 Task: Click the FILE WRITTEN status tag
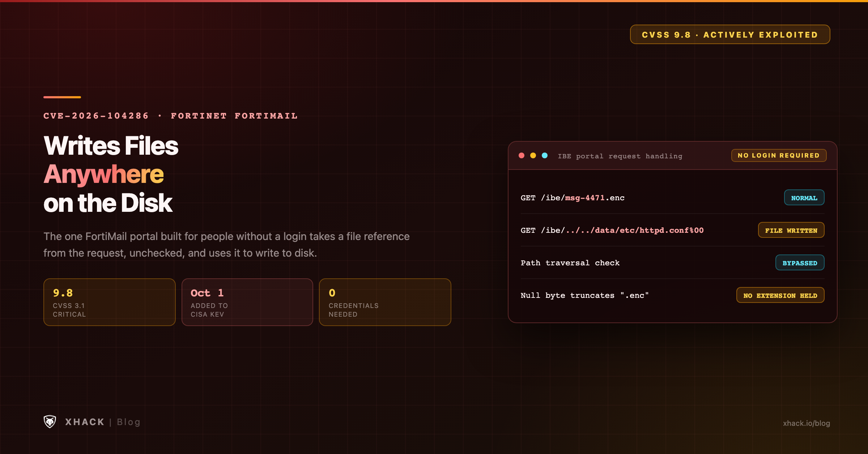791,230
